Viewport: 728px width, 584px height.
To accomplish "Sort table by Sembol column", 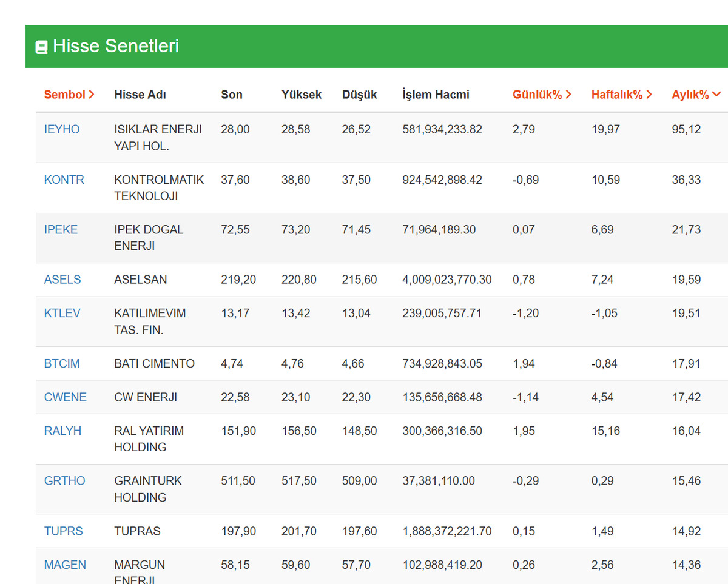I will coord(69,95).
